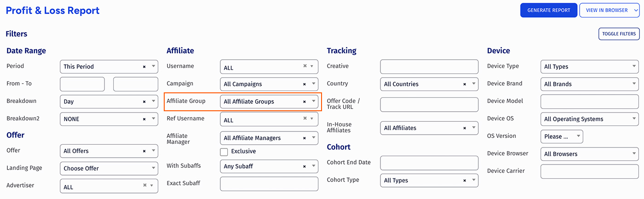This screenshot has width=644, height=199.
Task: Open the Device Browser dropdown
Action: pos(590,154)
